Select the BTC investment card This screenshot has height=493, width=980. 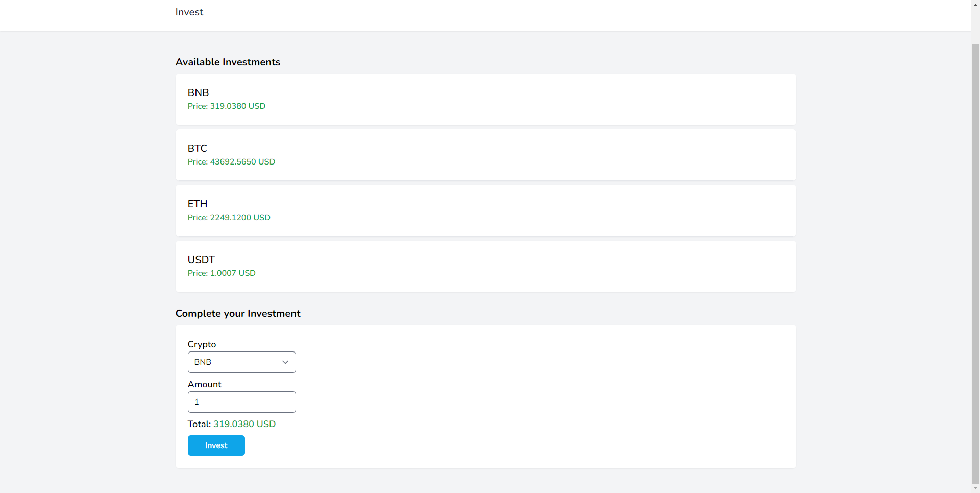point(485,155)
